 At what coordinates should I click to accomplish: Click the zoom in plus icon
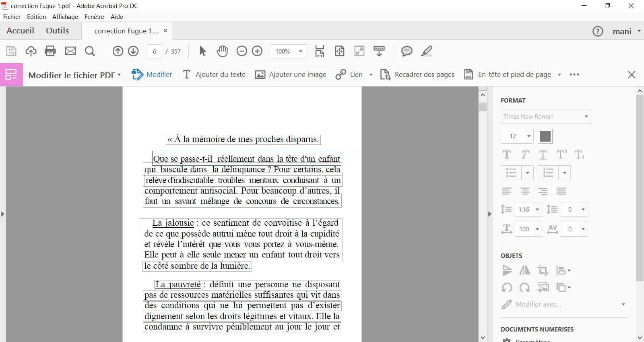pos(257,51)
